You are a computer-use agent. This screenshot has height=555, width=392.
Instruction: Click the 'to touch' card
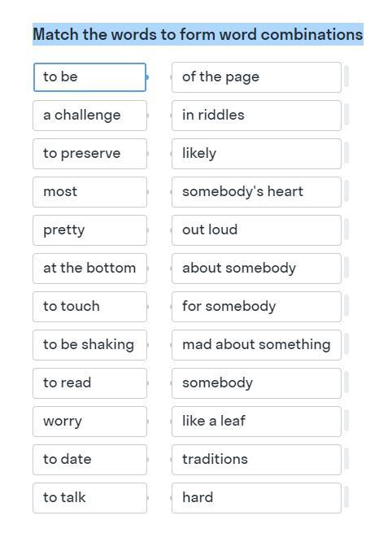point(89,307)
